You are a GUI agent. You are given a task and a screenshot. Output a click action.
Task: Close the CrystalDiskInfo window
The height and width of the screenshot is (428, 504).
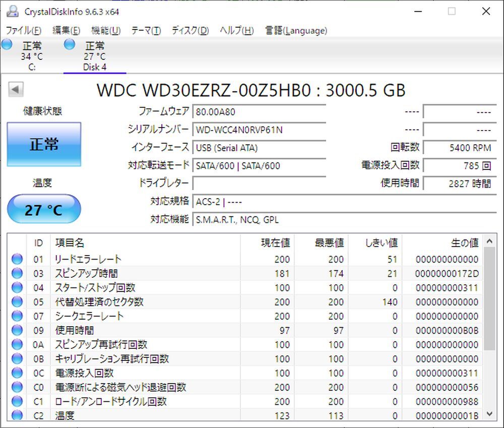click(486, 12)
